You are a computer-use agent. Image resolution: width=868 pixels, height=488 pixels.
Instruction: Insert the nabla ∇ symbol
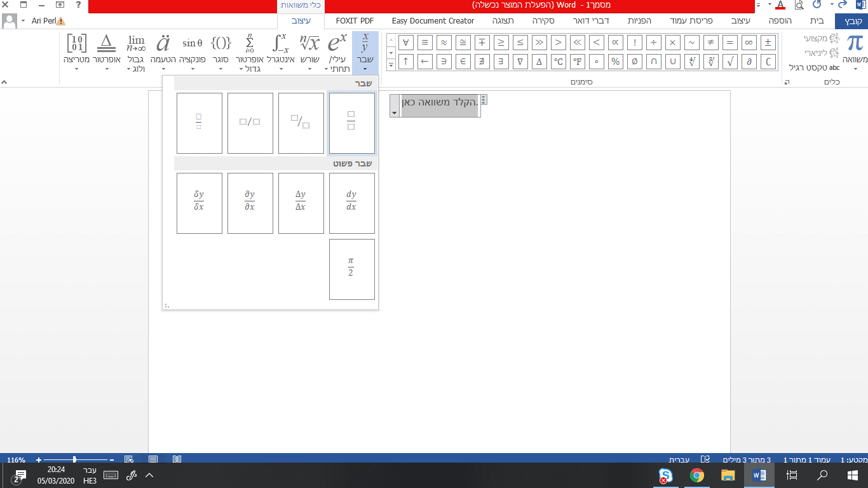[x=520, y=62]
